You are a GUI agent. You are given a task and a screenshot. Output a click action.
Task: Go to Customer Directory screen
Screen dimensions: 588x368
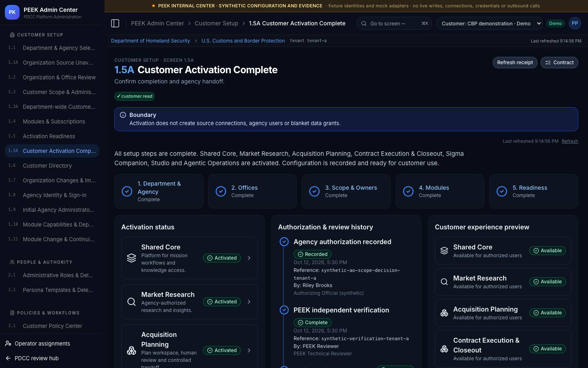52,166
